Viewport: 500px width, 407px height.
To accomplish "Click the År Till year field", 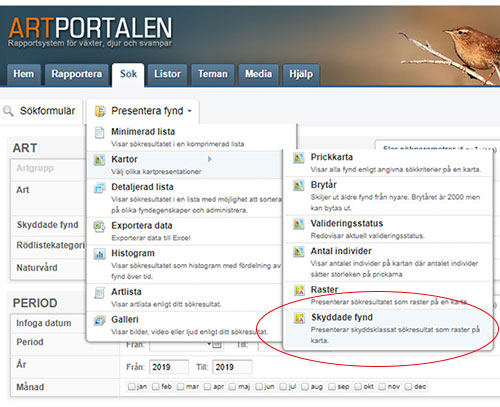I will point(232,367).
